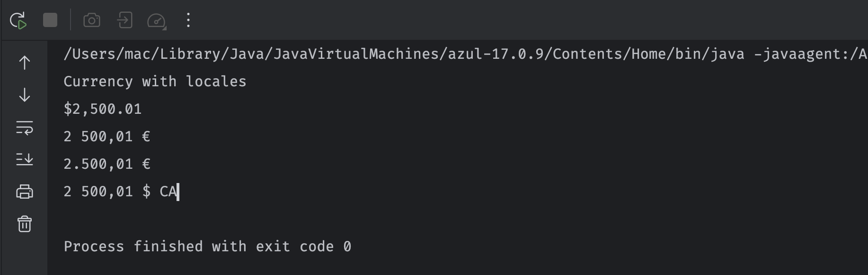Stop the process with the square Stop icon
Image resolution: width=868 pixels, height=275 pixels.
(x=50, y=20)
